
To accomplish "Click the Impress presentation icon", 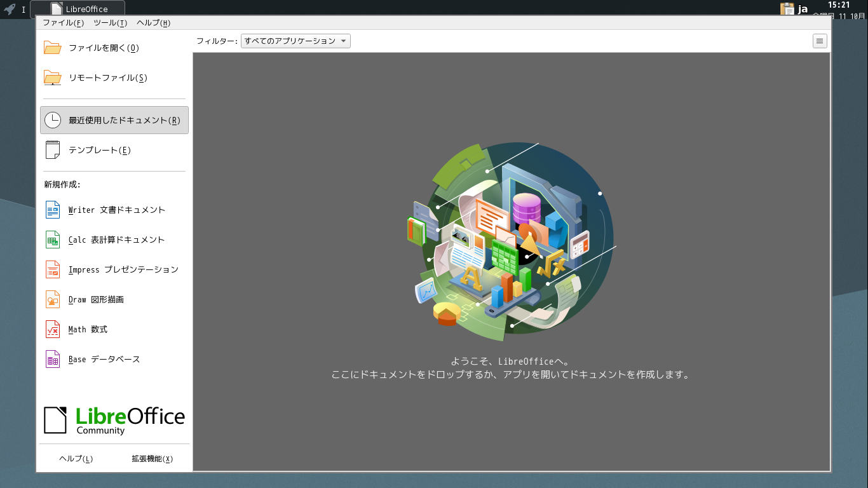I will 52,269.
